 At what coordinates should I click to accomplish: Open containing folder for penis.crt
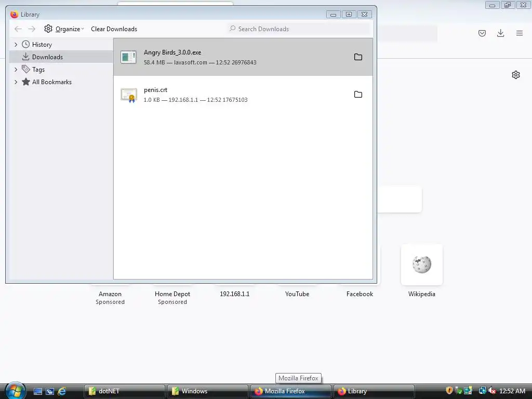pos(358,95)
